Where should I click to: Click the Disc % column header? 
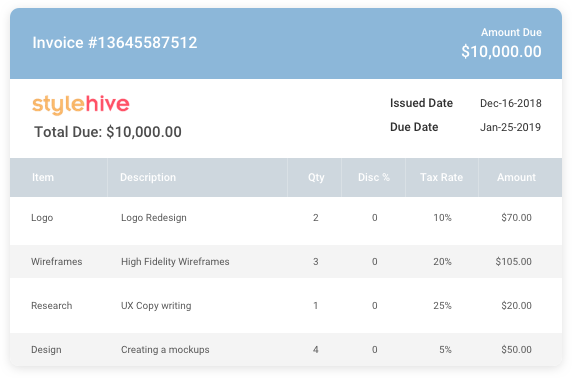coord(374,177)
